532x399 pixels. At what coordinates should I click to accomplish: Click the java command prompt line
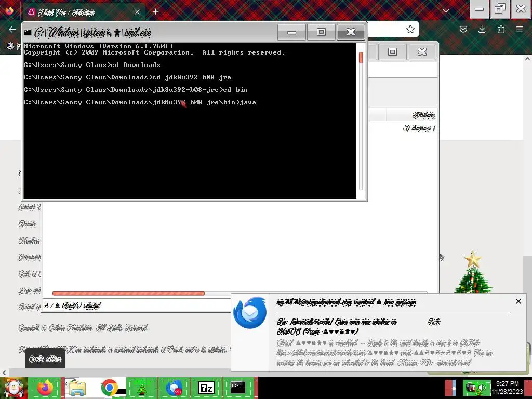pos(140,102)
